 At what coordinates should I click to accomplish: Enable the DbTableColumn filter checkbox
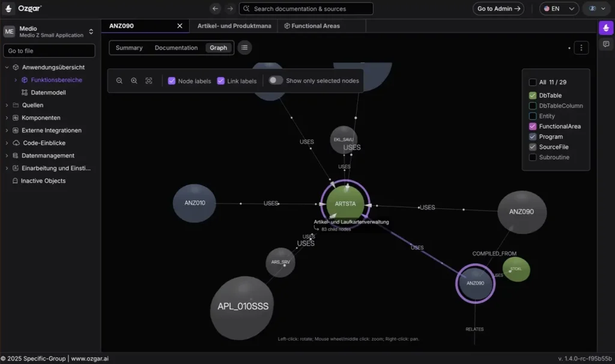coord(532,106)
